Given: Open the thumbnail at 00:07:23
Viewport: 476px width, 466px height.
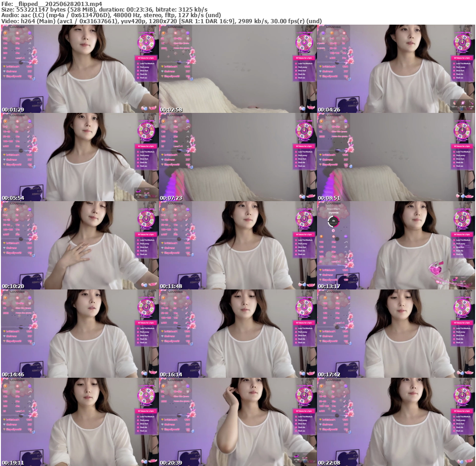Looking at the screenshot, I should tap(238, 157).
